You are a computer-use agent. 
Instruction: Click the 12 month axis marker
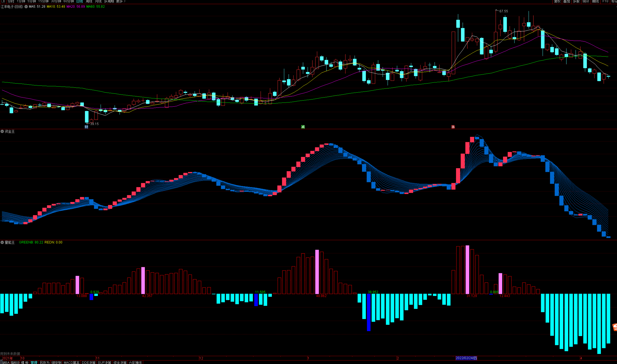pos(201,358)
